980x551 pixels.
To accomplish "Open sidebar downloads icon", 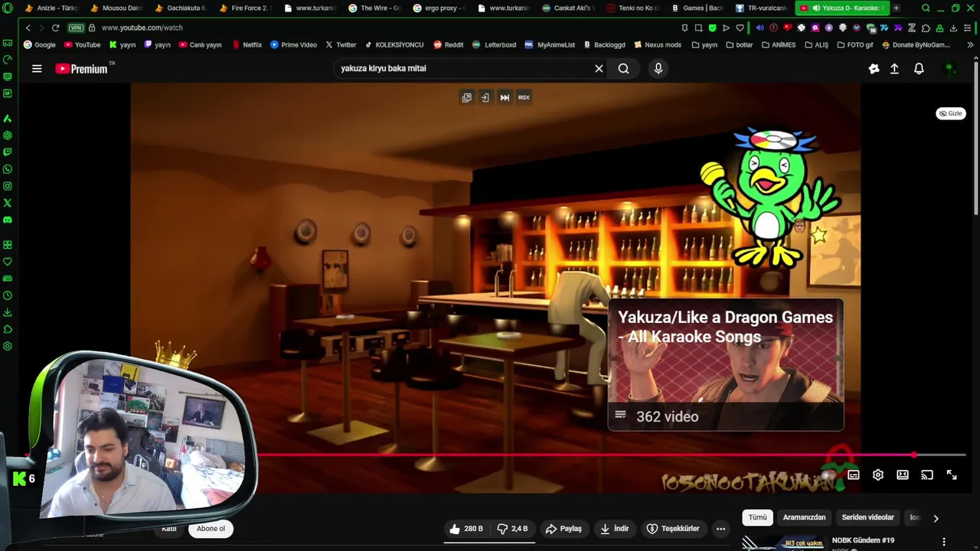I will 8,312.
